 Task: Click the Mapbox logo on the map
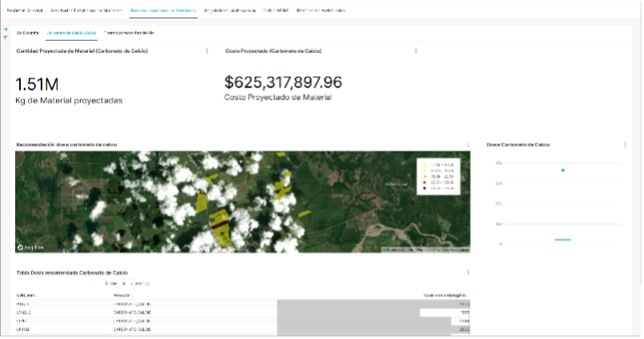tap(29, 248)
